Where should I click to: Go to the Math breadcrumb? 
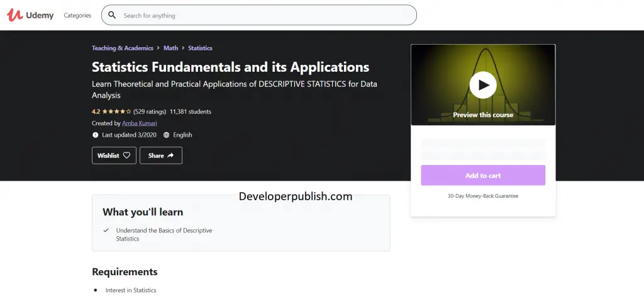tap(171, 48)
